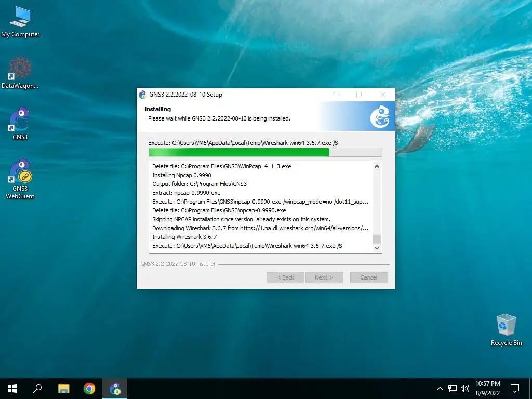
Task: Open the network status tray icon
Action: (453, 389)
